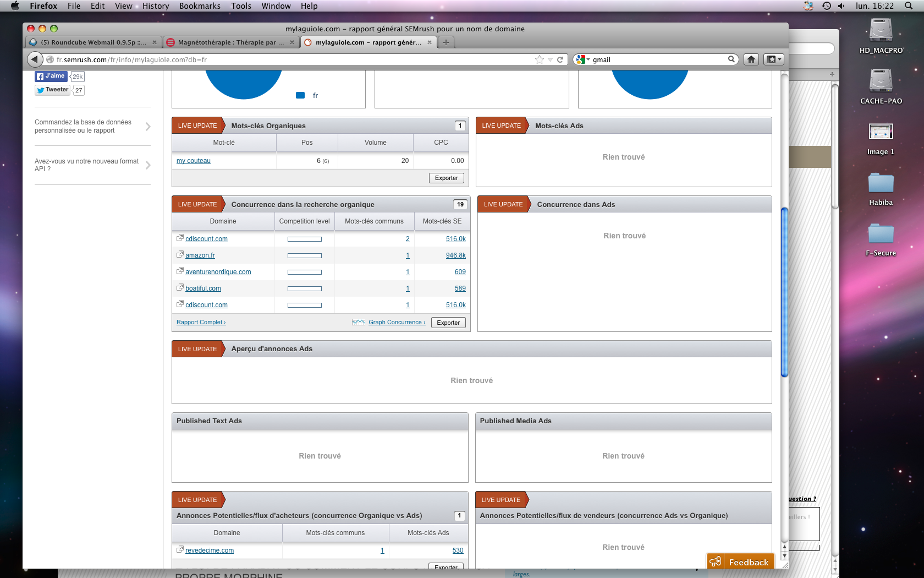
Task: Click the Mots-clés SE column header
Action: [442, 221]
